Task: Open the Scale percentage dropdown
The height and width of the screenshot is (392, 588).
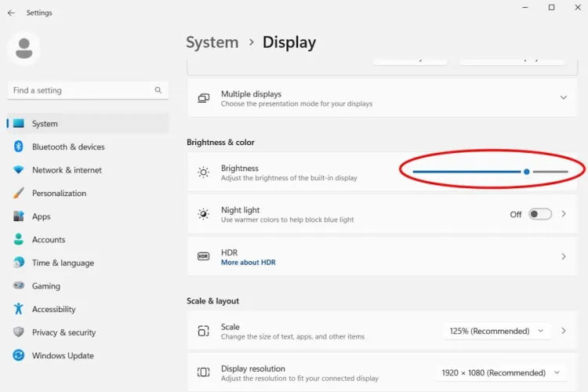Action: point(496,331)
